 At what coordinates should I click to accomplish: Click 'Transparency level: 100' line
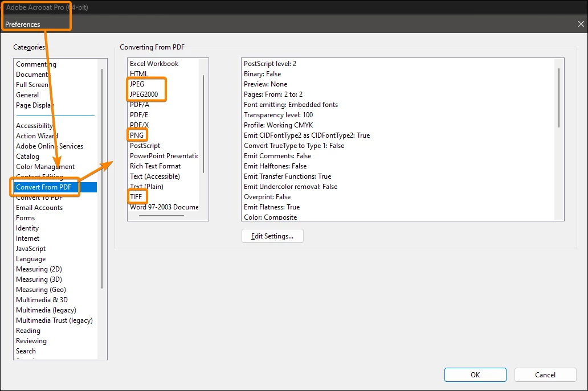tap(278, 114)
